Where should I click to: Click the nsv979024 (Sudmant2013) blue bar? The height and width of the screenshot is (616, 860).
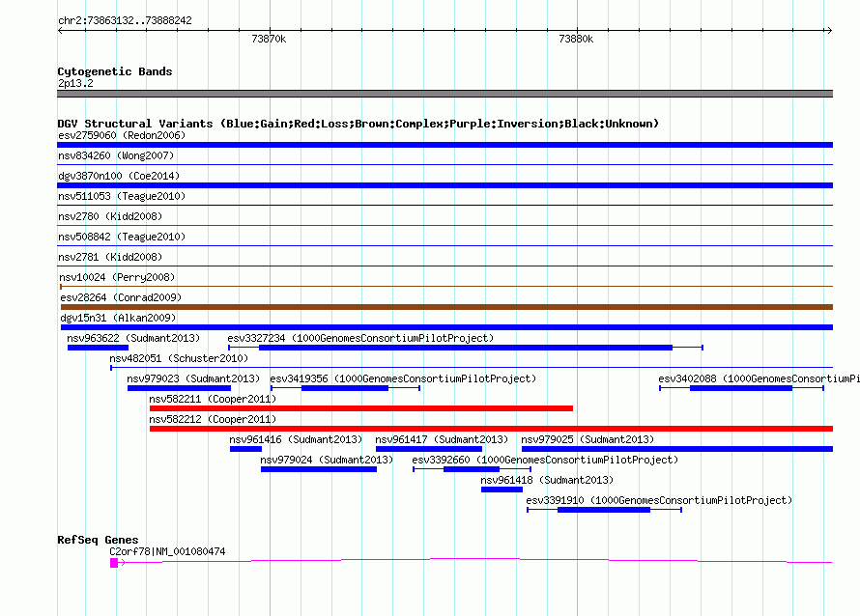(x=319, y=469)
